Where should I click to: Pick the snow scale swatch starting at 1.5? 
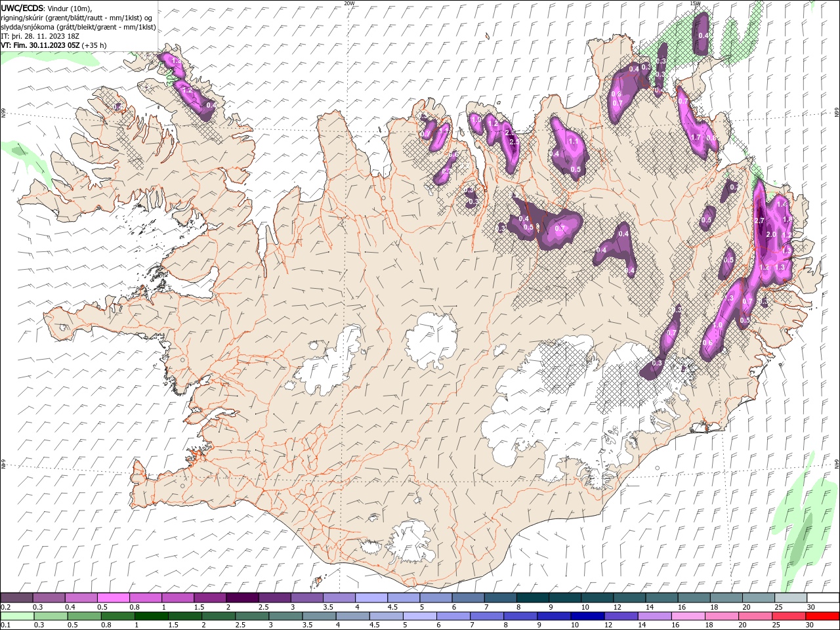210,598
